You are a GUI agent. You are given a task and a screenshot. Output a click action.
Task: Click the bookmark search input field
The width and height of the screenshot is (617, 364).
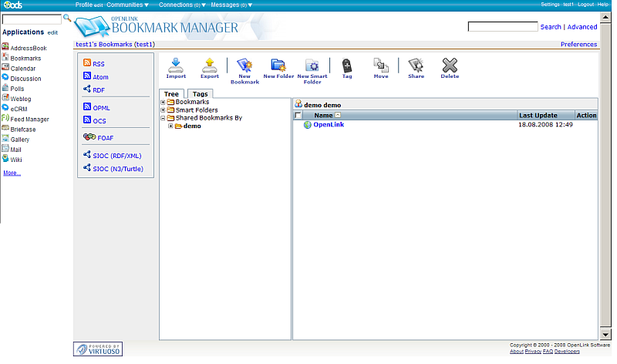502,27
